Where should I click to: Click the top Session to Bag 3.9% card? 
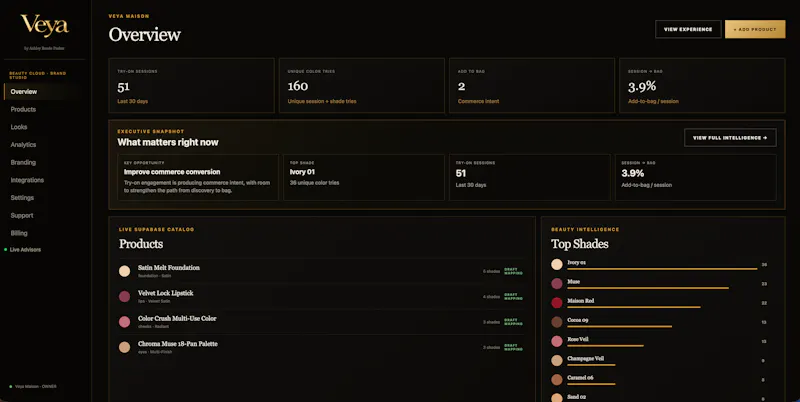point(702,85)
